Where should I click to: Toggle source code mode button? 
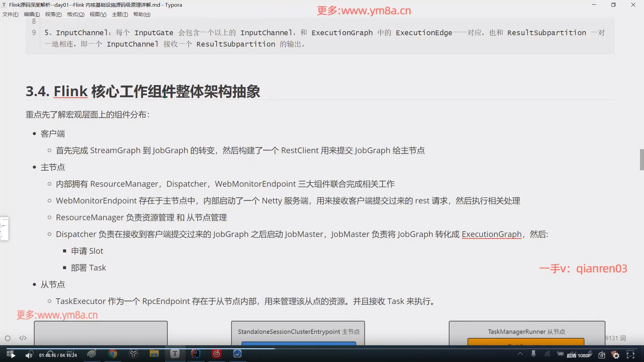pyautogui.click(x=23, y=338)
